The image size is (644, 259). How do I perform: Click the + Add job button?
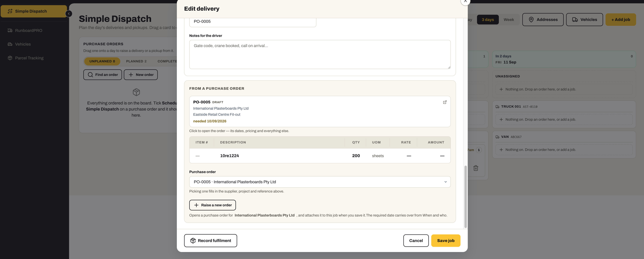[621, 20]
